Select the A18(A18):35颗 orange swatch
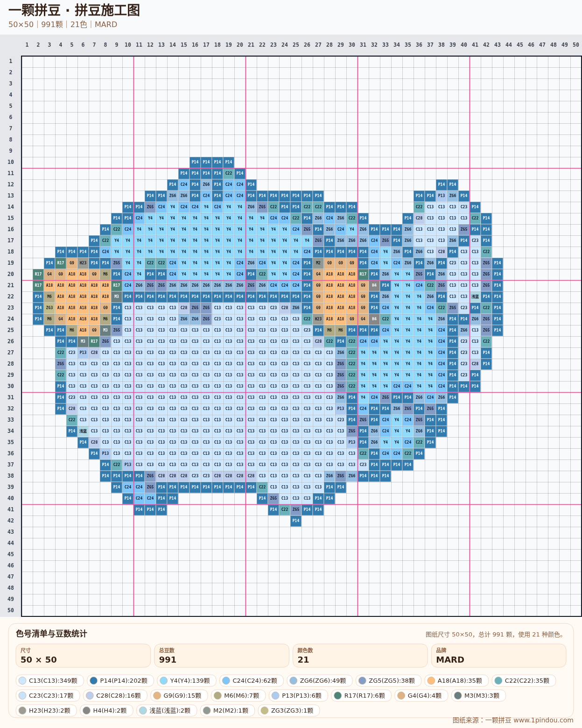Screen dimensions: 582x728 (431, 680)
